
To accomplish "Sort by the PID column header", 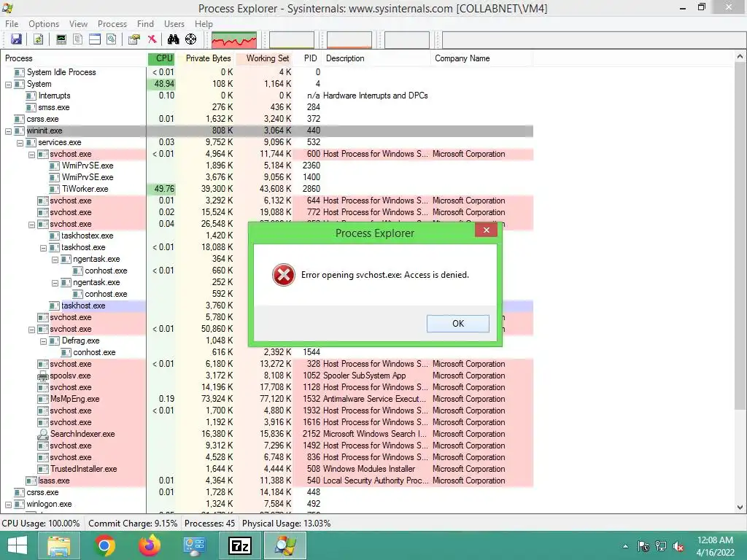I will click(308, 58).
